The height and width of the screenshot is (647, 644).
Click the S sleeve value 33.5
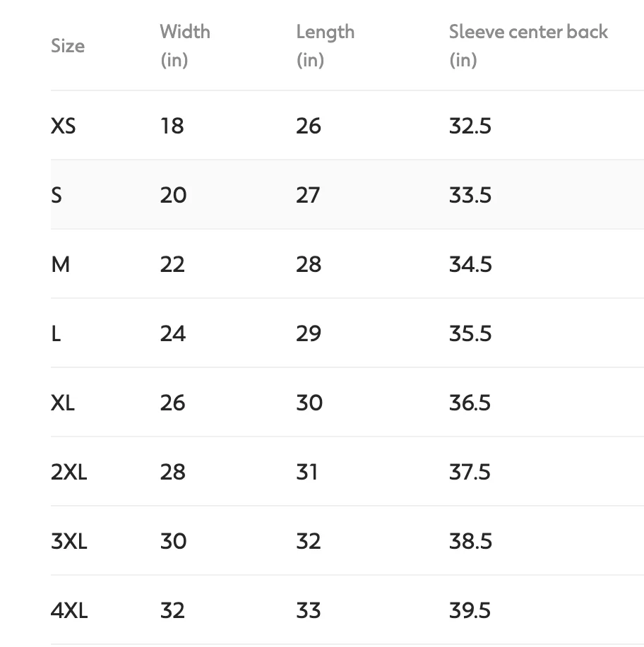pyautogui.click(x=470, y=195)
